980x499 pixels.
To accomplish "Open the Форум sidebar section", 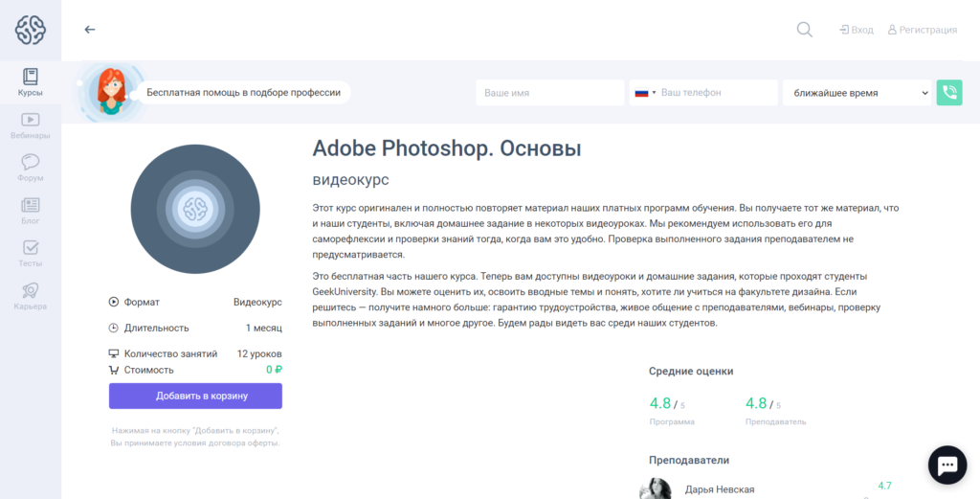I will (31, 169).
